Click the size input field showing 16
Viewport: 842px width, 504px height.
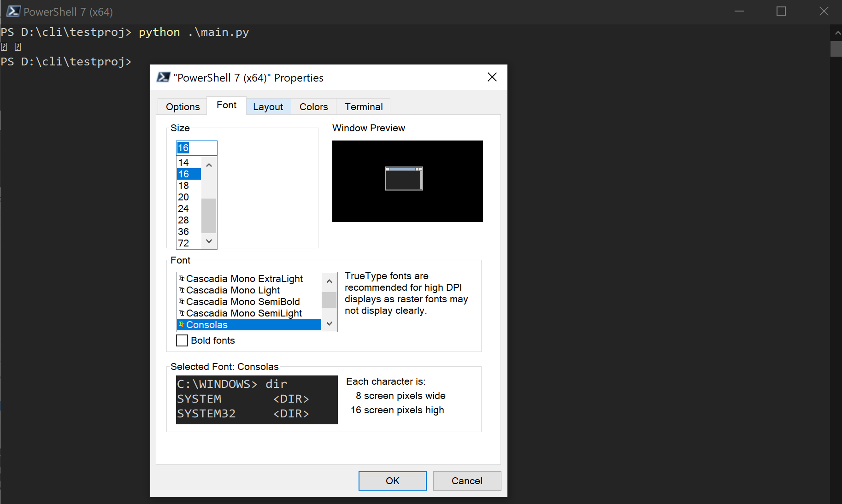[196, 148]
